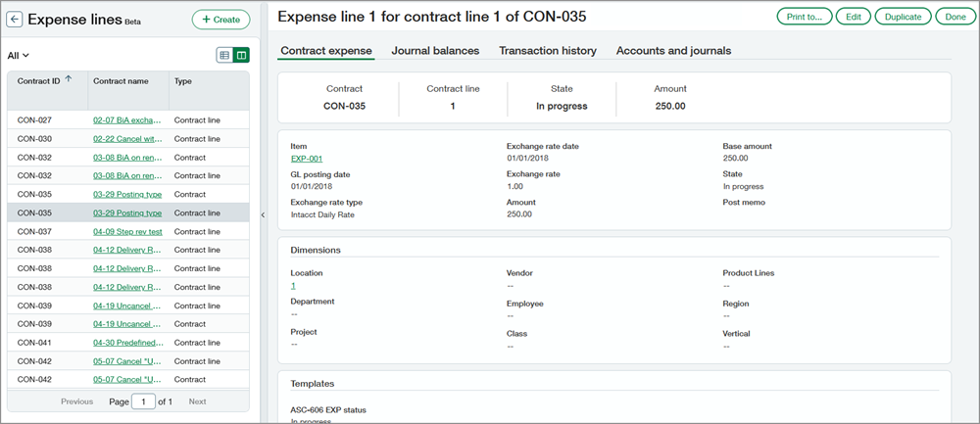Switch to Accounts and journals tab
980x424 pixels.
[674, 51]
